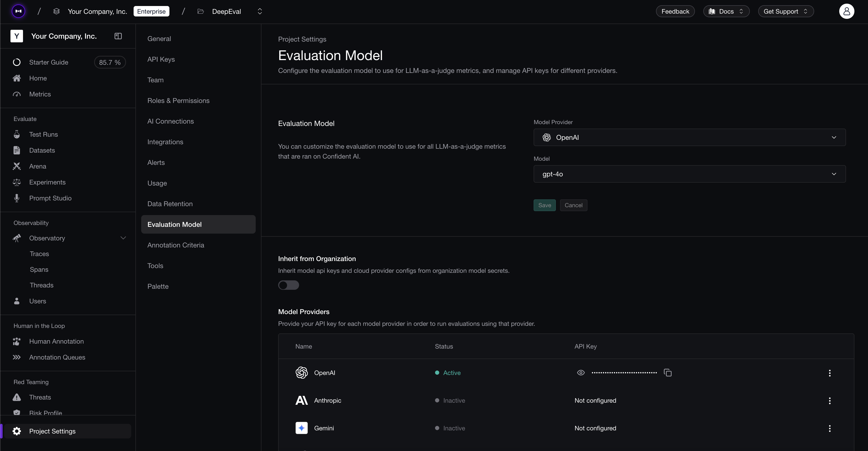Click the Project Settings gear icon
Image resolution: width=868 pixels, height=451 pixels.
pyautogui.click(x=16, y=431)
